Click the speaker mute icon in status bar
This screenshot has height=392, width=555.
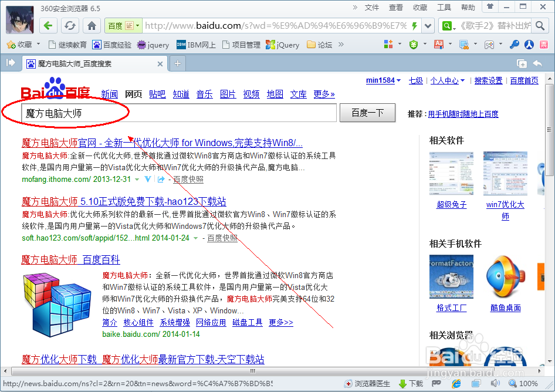pos(495,383)
